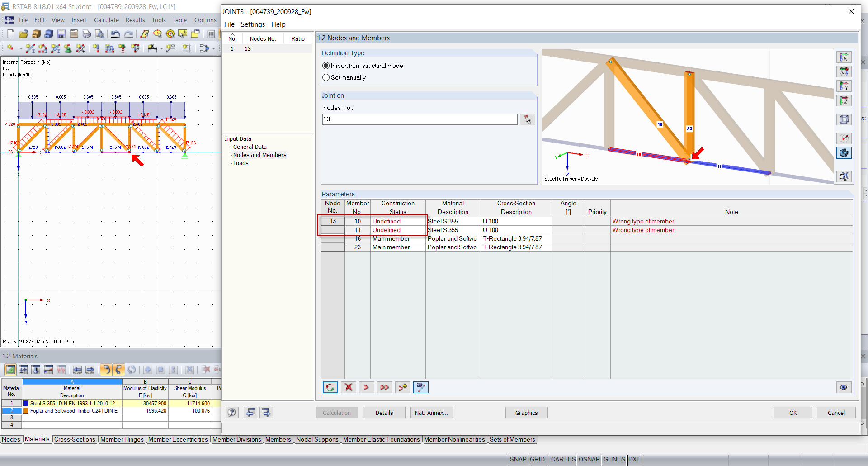Select the isometric view icon in JOINTS dialog
The width and height of the screenshot is (868, 466).
[844, 119]
